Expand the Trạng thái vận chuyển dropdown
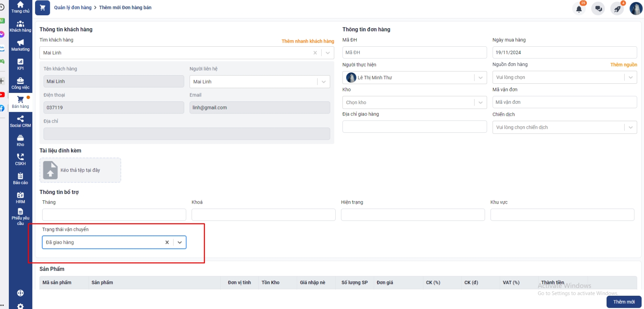The height and width of the screenshot is (309, 644). click(x=180, y=242)
